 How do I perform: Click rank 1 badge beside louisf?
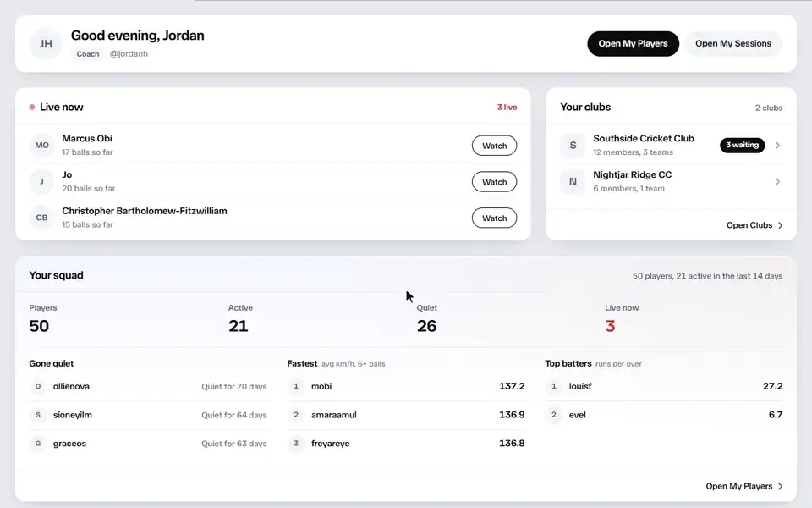click(x=553, y=386)
